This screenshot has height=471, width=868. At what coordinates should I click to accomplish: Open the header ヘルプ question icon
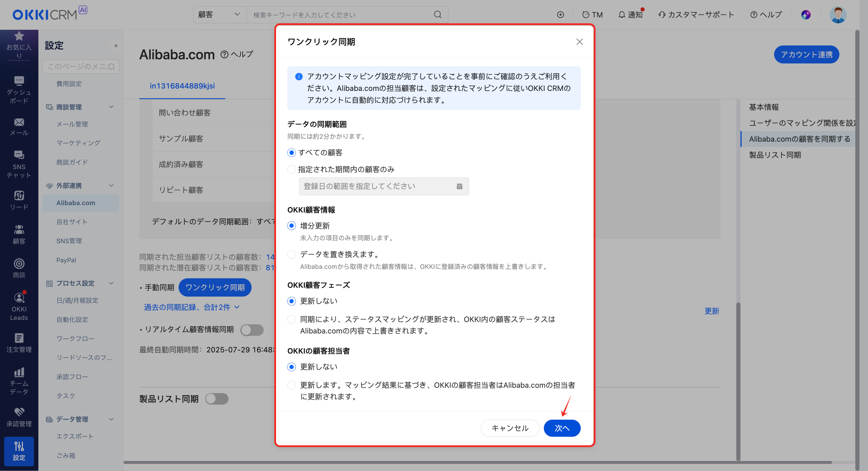click(766, 14)
